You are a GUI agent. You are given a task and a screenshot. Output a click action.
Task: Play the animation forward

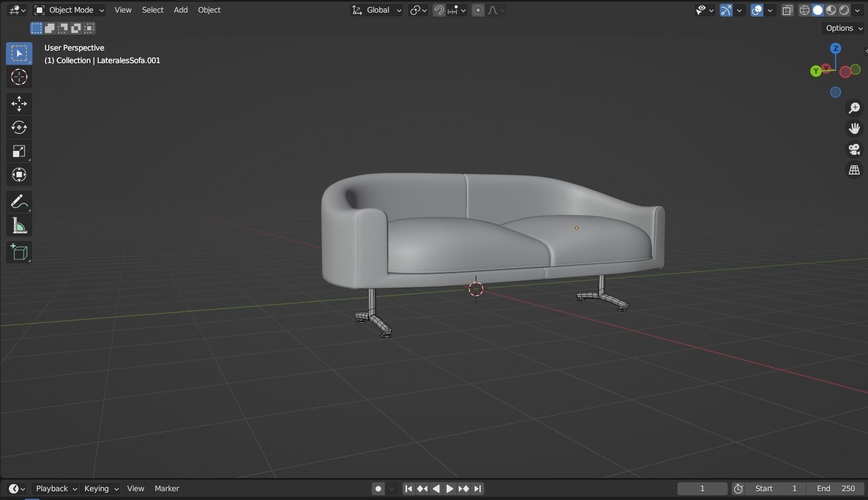(x=449, y=488)
